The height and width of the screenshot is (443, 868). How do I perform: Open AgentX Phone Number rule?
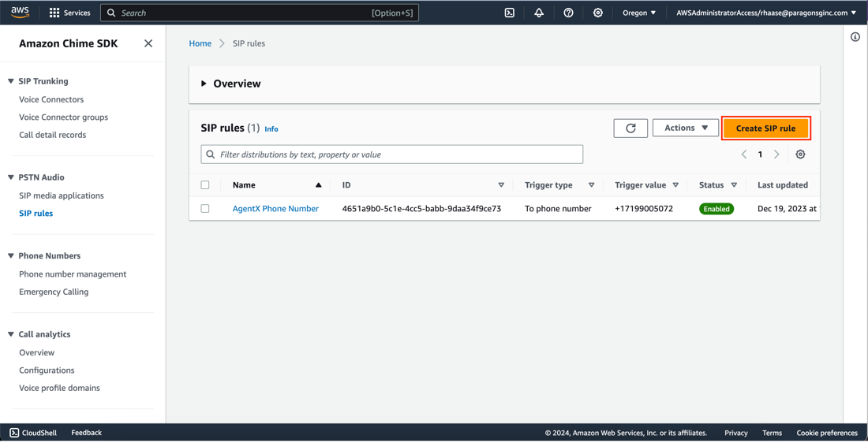275,209
